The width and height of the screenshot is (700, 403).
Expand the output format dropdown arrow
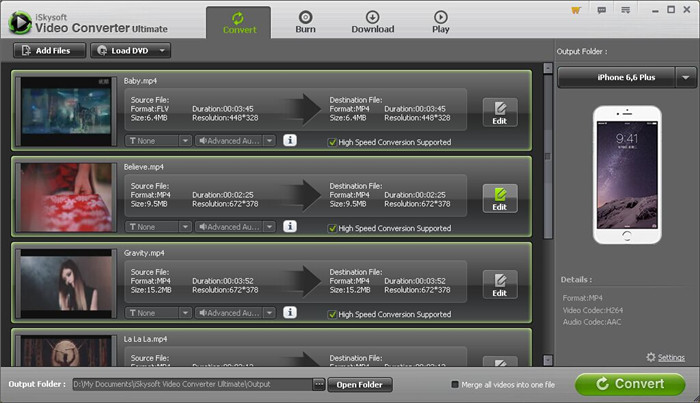click(686, 78)
